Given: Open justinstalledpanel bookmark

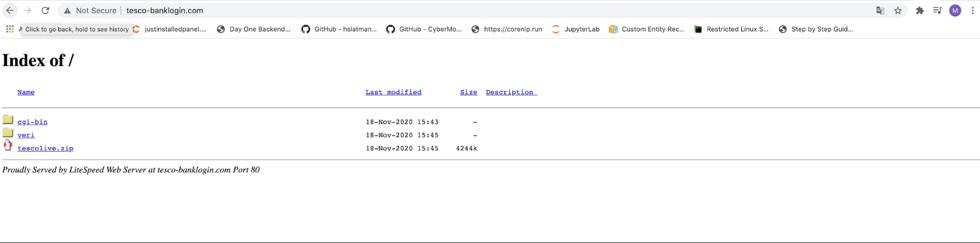Looking at the screenshot, I should 170,29.
